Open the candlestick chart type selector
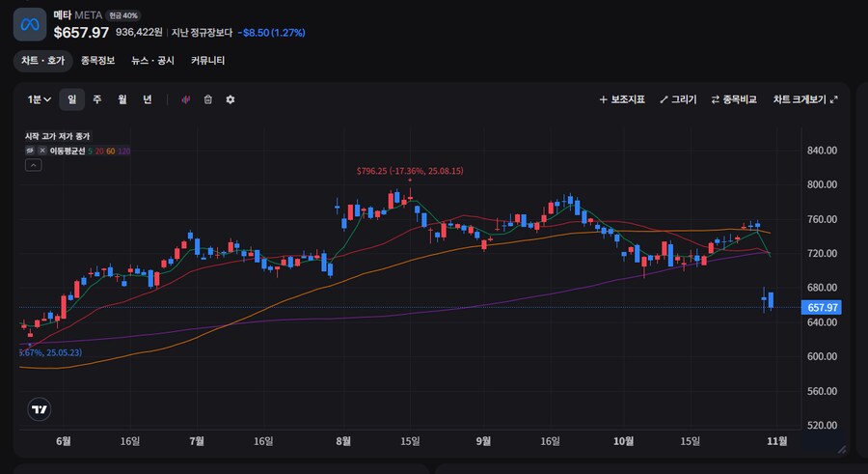The image size is (868, 474). (185, 99)
